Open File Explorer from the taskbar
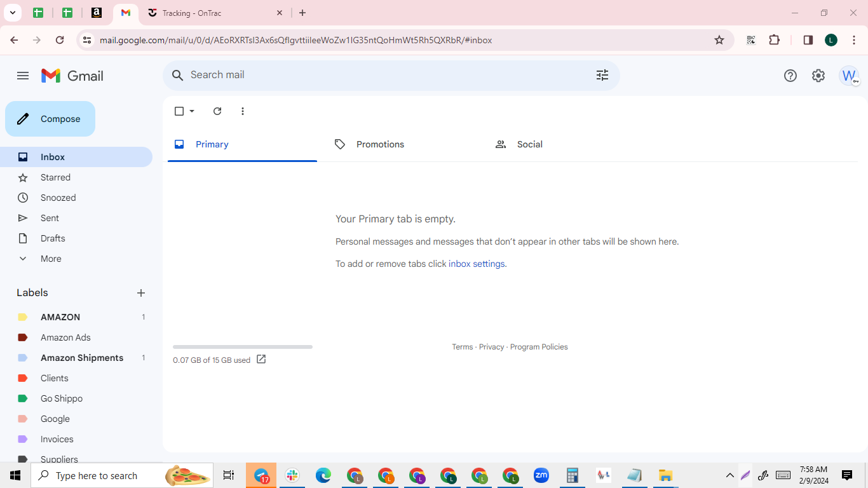 (665, 475)
